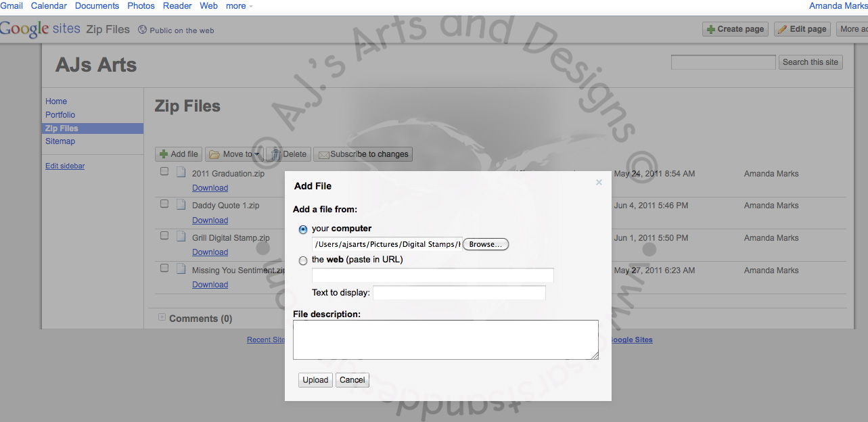
Task: Open the Move to dropdown arrow
Action: tap(257, 155)
